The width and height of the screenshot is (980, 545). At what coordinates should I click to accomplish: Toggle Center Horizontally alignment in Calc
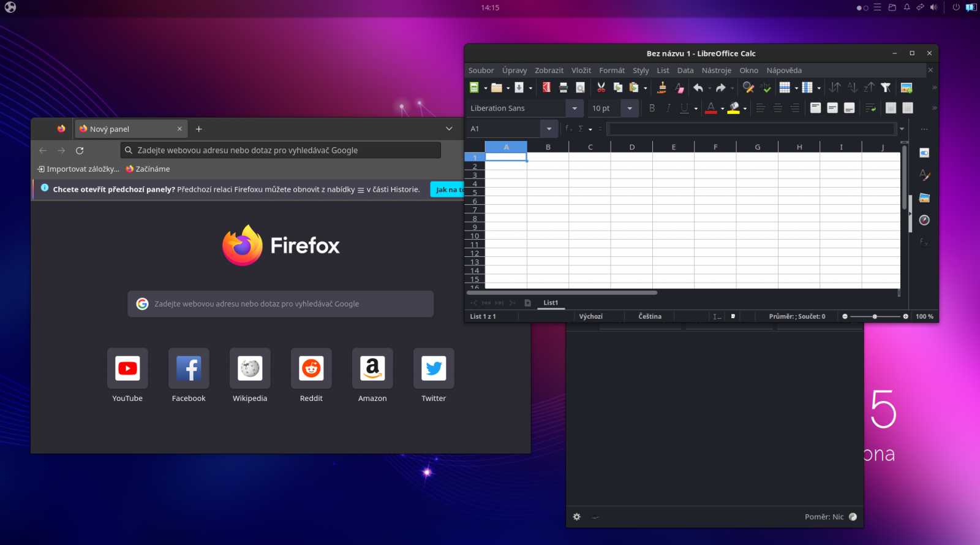778,109
